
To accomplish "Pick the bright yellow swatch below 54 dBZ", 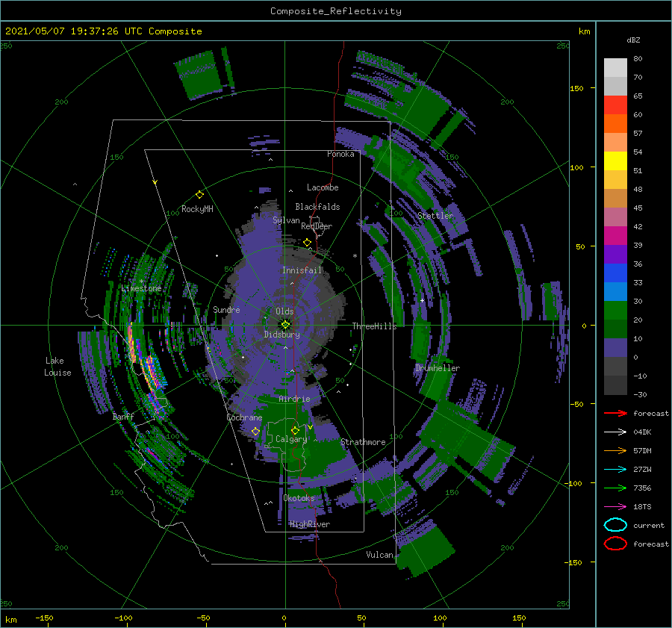I will (615, 161).
